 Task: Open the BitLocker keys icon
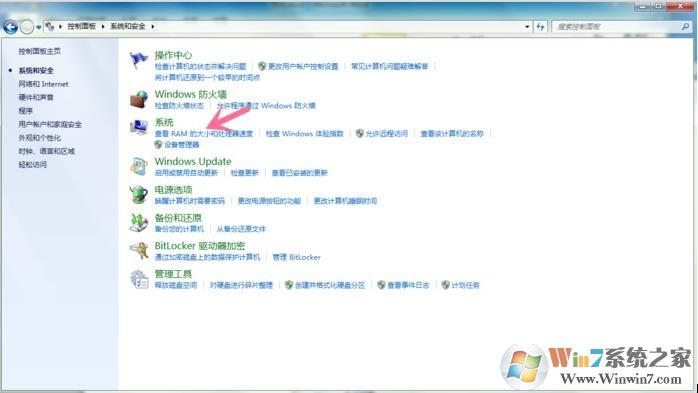point(138,251)
